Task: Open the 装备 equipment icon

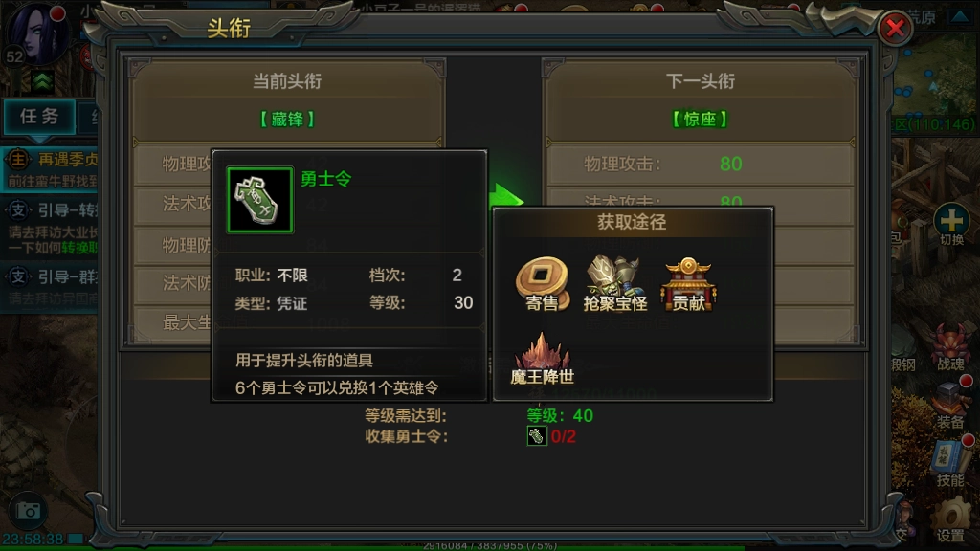Action: point(950,405)
